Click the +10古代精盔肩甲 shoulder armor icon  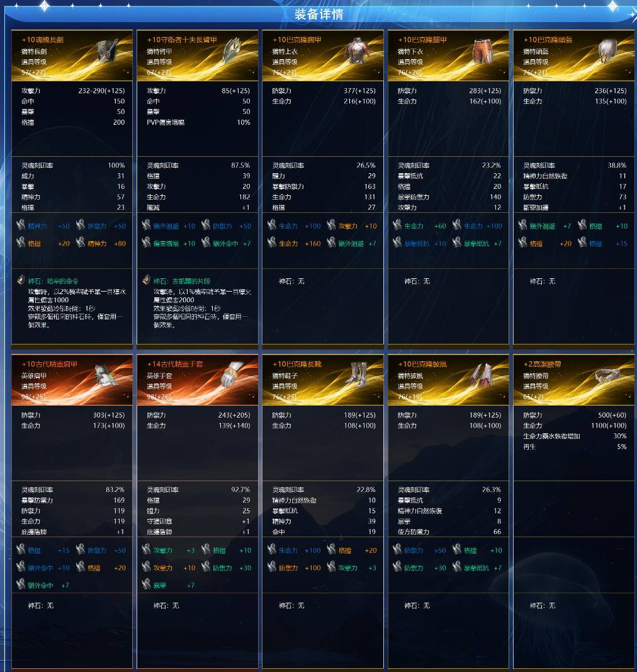[x=105, y=375]
